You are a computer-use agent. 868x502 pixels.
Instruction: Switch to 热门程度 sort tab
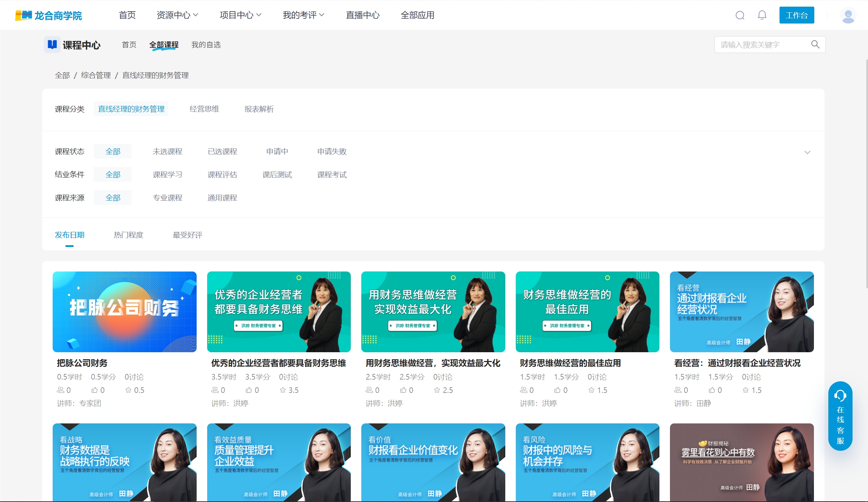[129, 235]
